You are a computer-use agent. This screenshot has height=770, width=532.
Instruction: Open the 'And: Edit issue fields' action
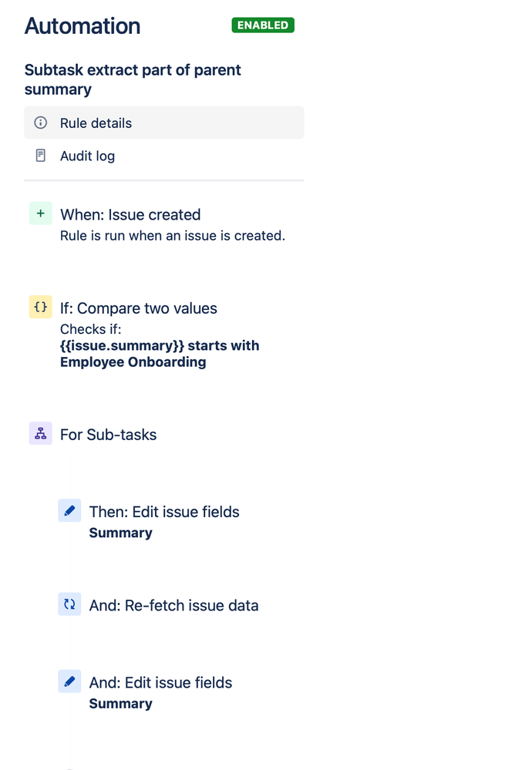(x=160, y=682)
